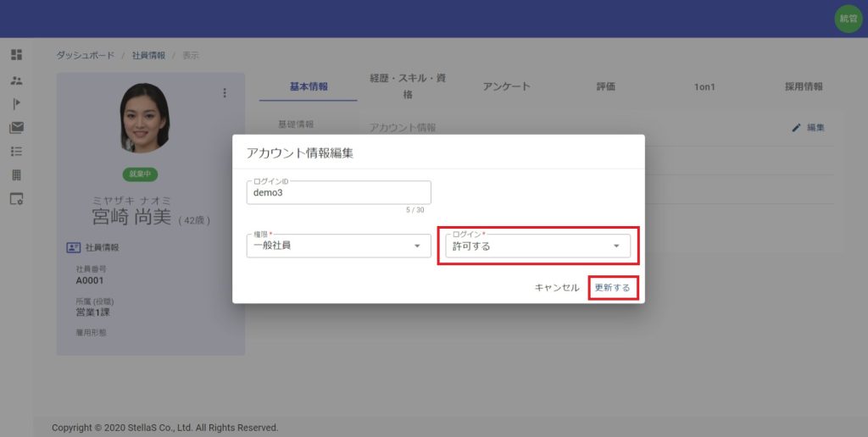
Task: Open the アンケート tab
Action: click(x=506, y=86)
